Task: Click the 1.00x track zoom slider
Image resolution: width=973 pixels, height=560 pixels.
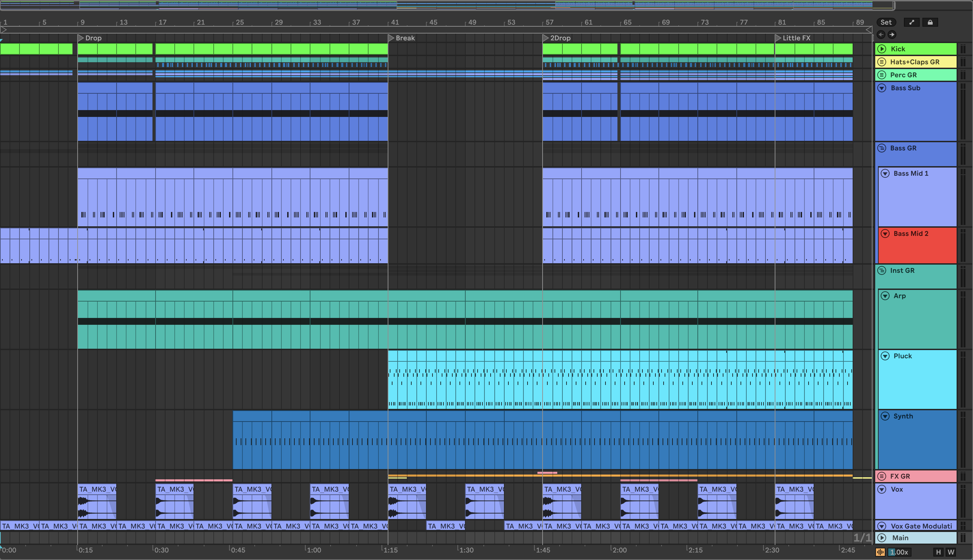Action: tap(899, 552)
